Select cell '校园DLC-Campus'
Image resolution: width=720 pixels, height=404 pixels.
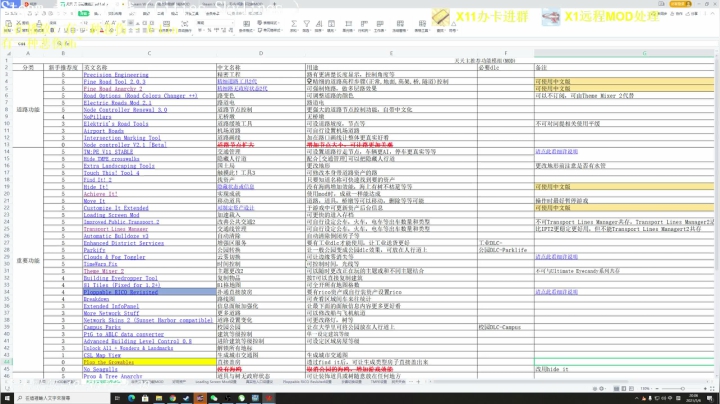click(506, 327)
